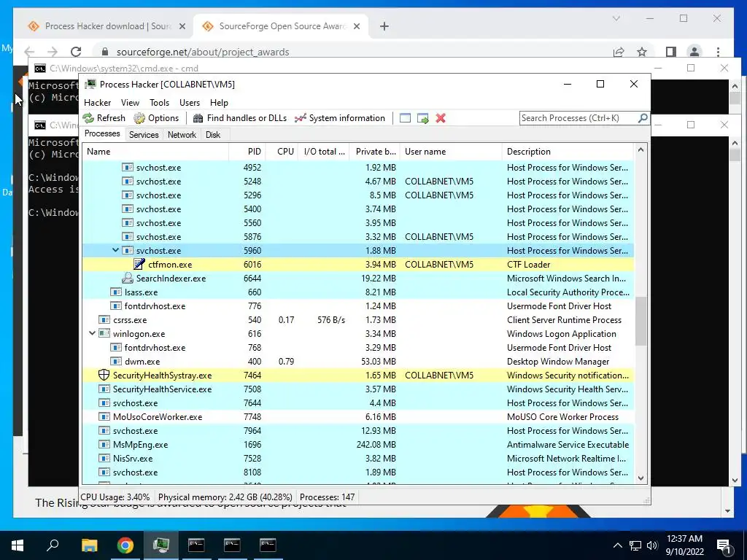Click the find window toolbar icon
747x560 pixels.
tap(405, 118)
